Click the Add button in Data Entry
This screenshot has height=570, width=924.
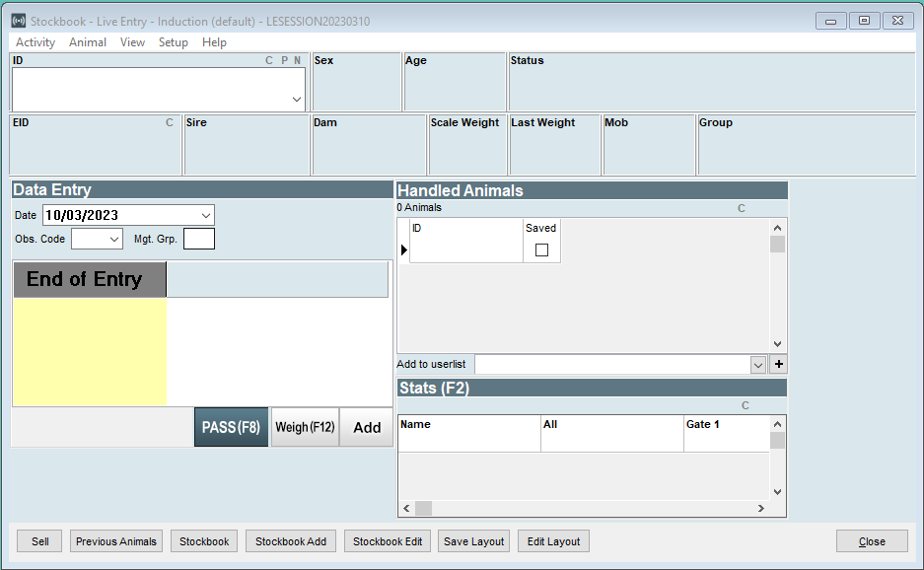tap(367, 427)
